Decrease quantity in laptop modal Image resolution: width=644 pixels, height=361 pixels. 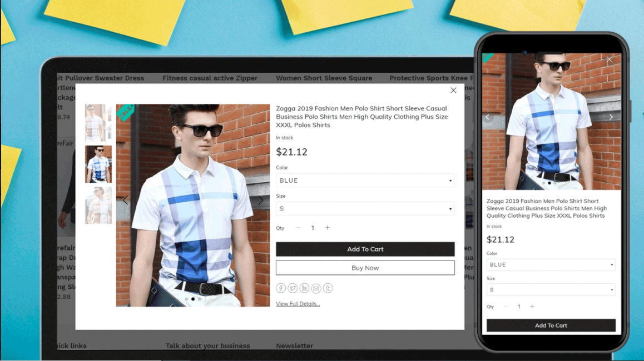(x=298, y=228)
